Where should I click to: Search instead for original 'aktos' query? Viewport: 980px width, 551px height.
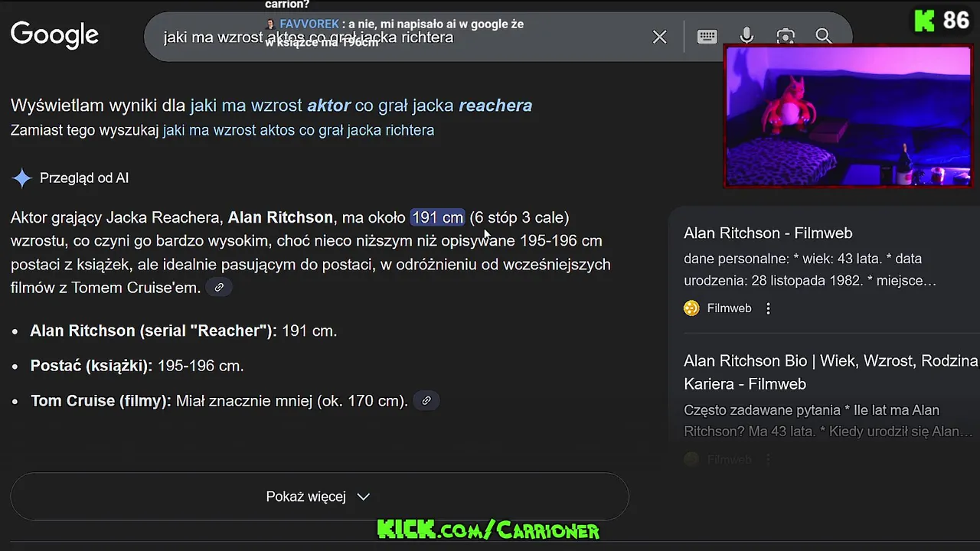(x=299, y=130)
